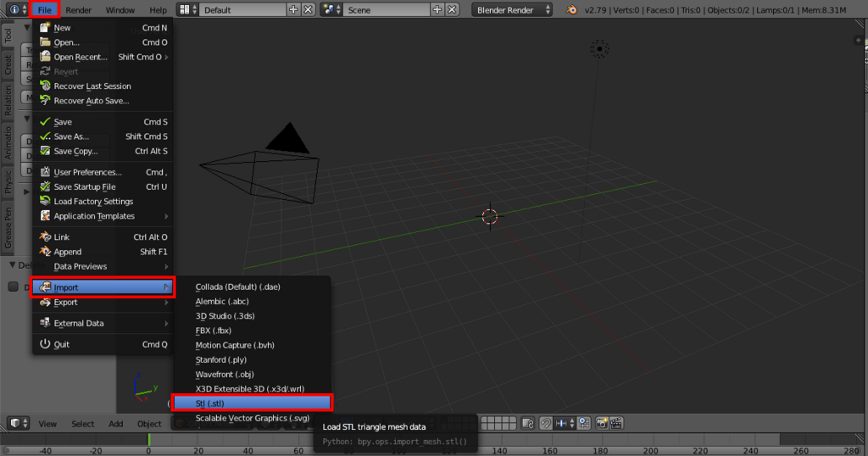Import Motion Capture (.bvh)
The image size is (868, 456).
point(253,345)
